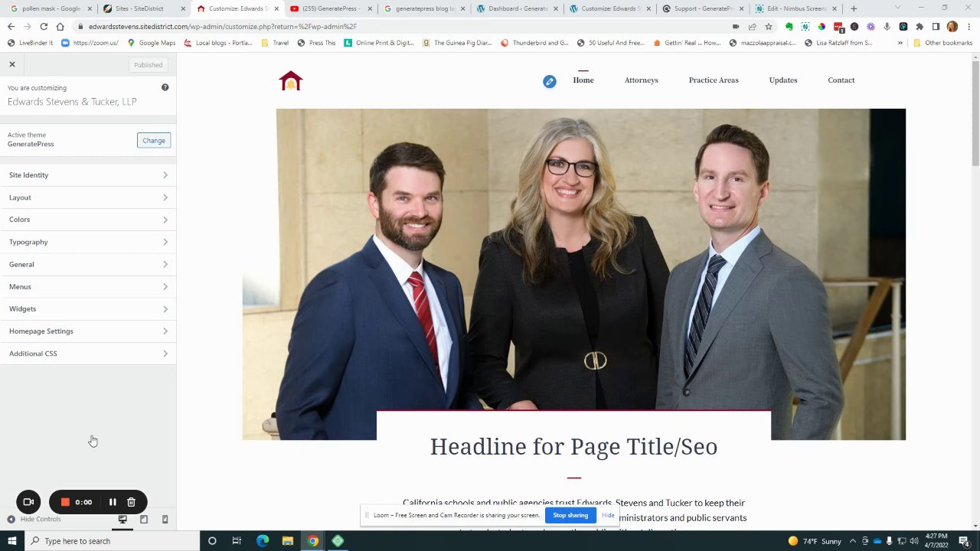Expand the Layout panel
The height and width of the screenshot is (551, 980).
tap(88, 197)
